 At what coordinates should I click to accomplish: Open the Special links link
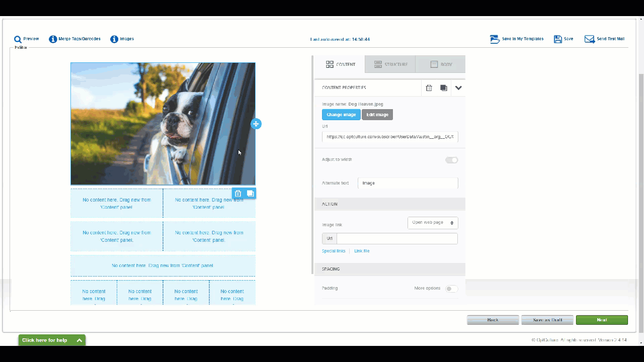point(334,251)
